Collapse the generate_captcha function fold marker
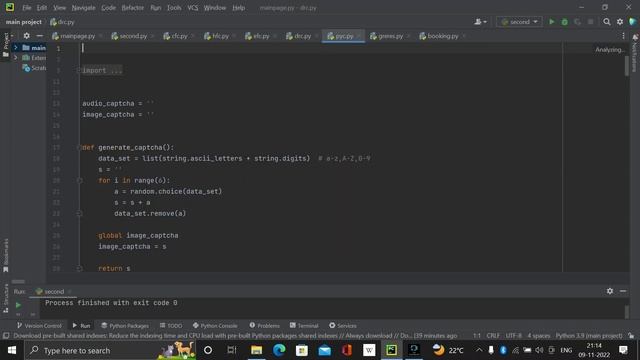This screenshot has width=640, height=360. click(x=79, y=147)
